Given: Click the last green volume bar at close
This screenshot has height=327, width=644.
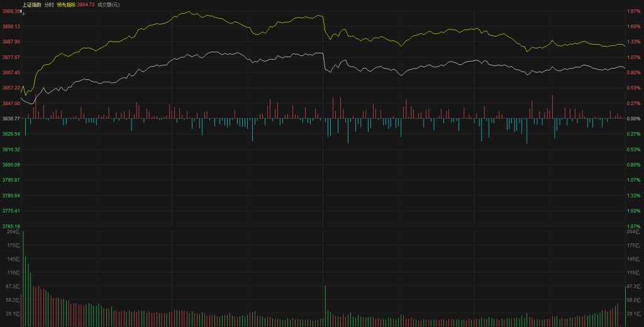Looking at the screenshot, I should coord(625,306).
